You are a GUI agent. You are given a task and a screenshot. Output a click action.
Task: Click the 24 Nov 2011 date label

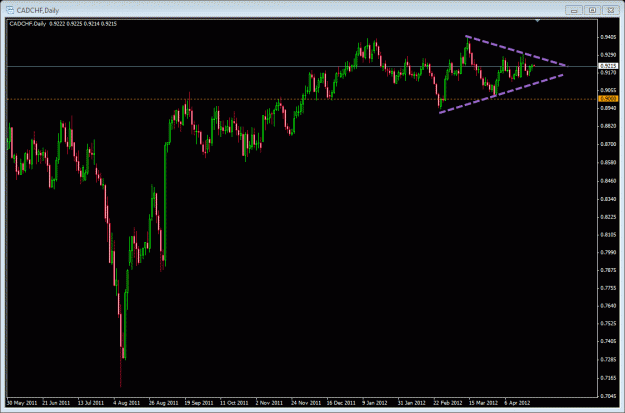306,403
